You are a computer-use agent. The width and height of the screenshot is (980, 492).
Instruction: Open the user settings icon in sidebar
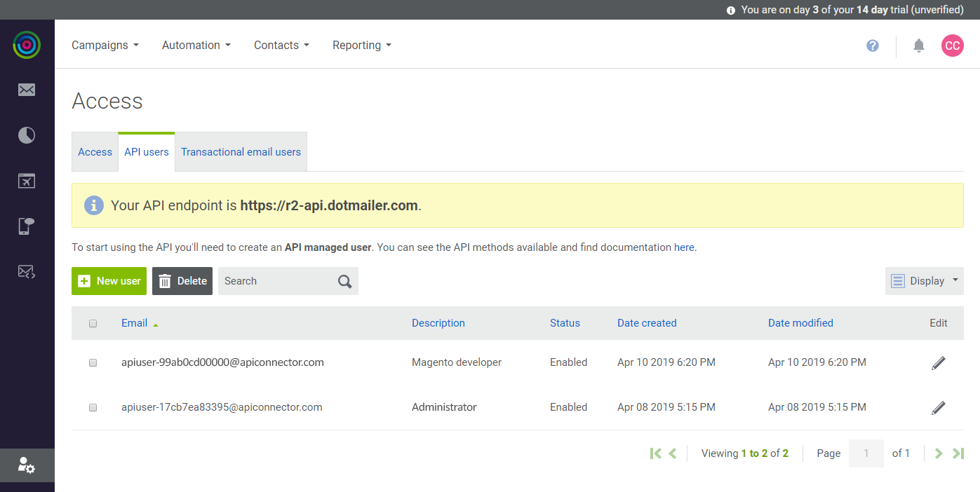(27, 465)
